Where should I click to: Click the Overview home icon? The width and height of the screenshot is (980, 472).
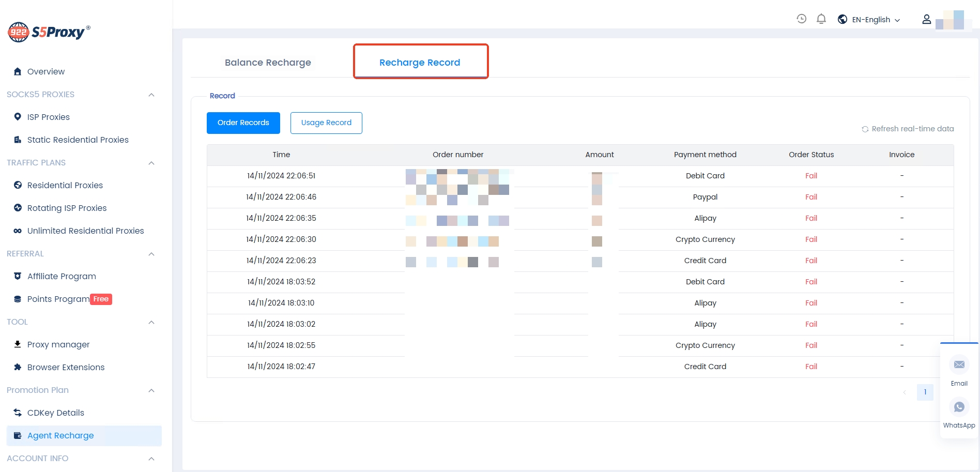tap(18, 71)
